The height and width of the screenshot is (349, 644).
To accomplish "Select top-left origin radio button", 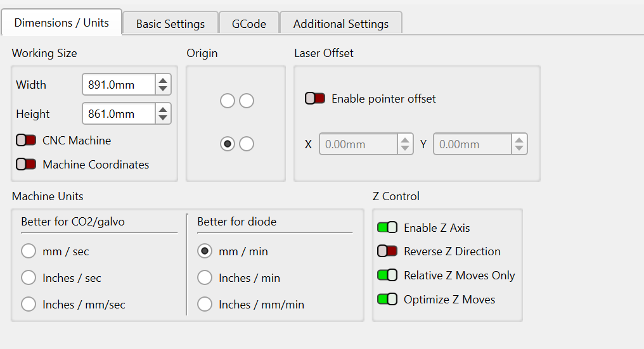I will (x=227, y=101).
